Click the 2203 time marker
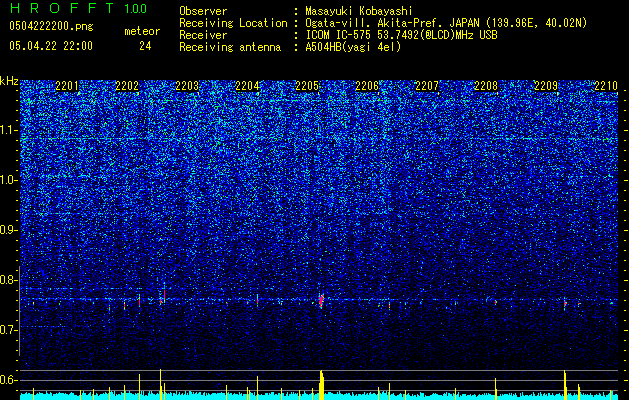Image resolution: width=629 pixels, height=400 pixels. pyautogui.click(x=187, y=86)
